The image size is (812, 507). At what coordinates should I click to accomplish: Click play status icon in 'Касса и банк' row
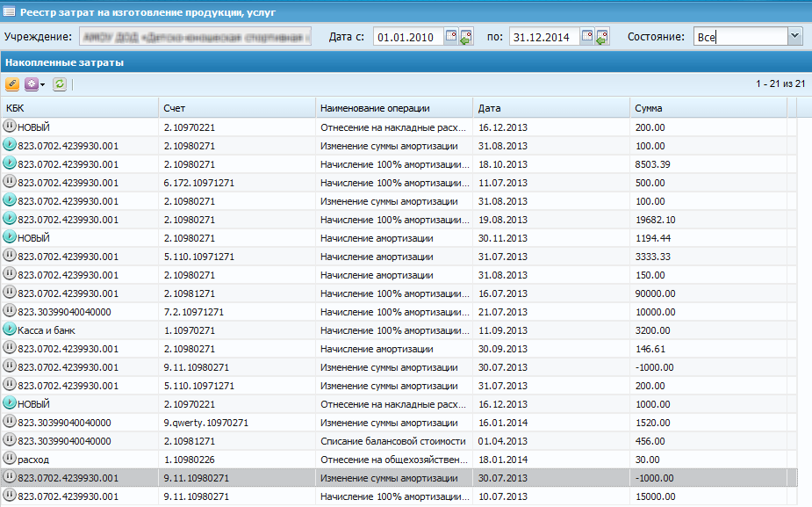click(x=10, y=329)
